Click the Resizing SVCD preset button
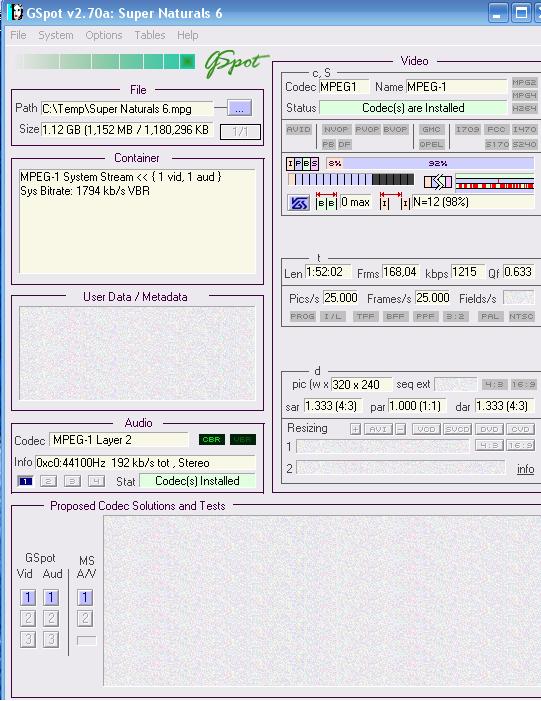This screenshot has width=541, height=701. pos(457,429)
